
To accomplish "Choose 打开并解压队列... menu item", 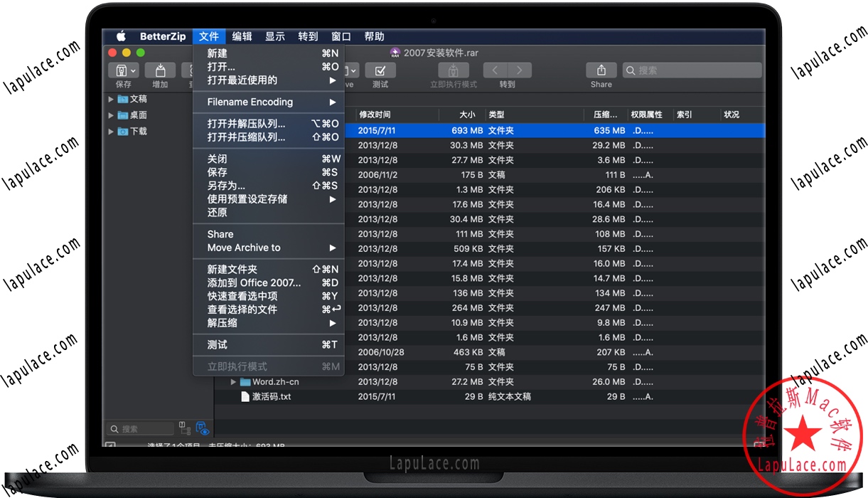I will (x=269, y=124).
